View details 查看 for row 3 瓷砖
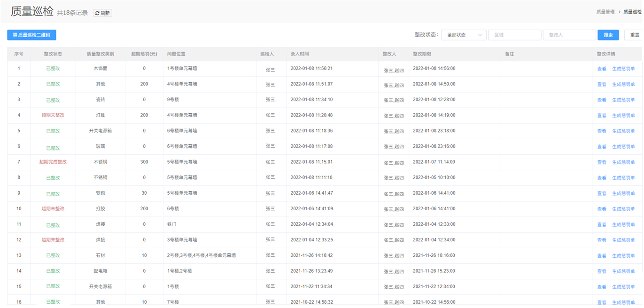 (x=602, y=100)
